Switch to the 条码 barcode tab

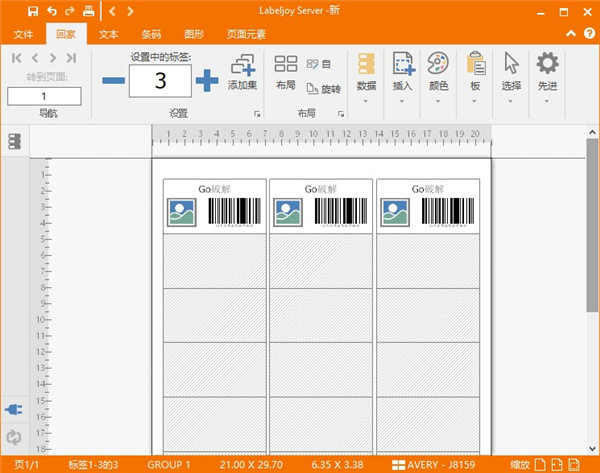150,34
